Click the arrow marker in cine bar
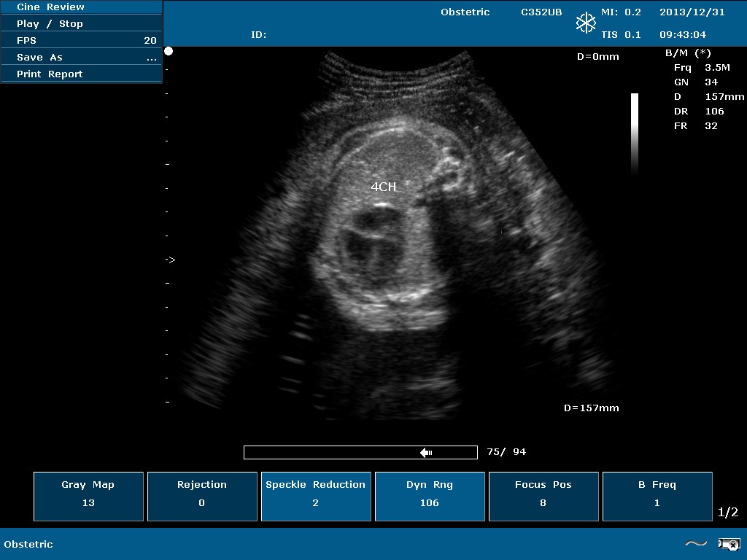This screenshot has width=747, height=560. click(x=427, y=453)
